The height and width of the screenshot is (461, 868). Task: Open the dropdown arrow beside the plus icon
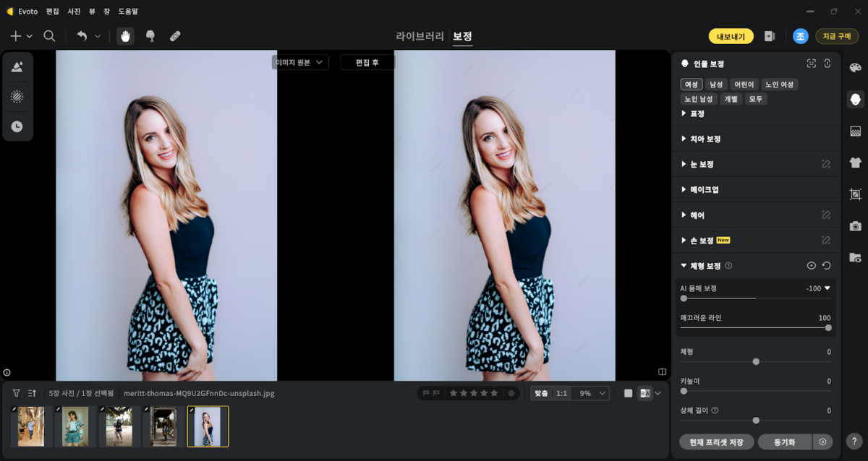[30, 36]
